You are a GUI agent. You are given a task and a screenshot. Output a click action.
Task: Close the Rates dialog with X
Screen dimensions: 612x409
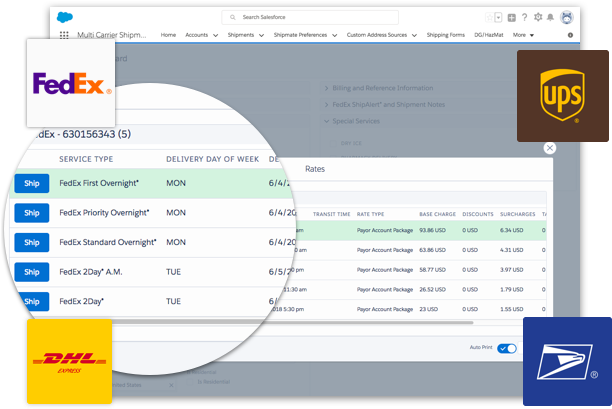pyautogui.click(x=550, y=148)
